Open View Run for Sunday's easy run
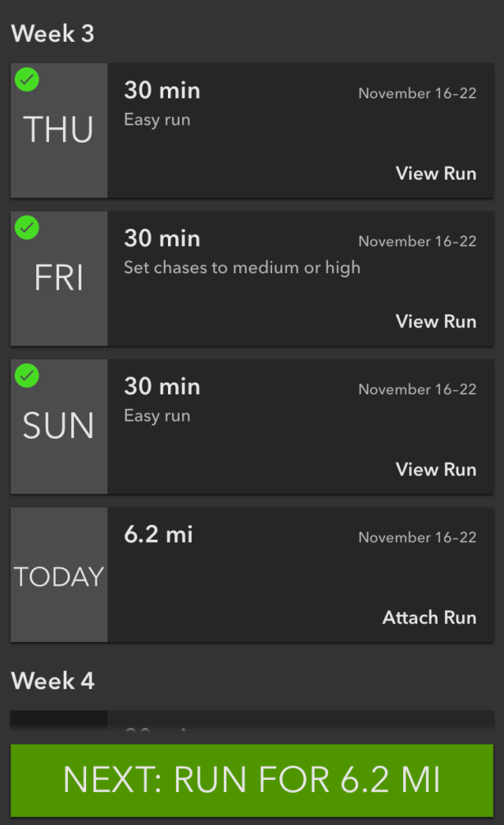This screenshot has height=825, width=504. (x=435, y=469)
